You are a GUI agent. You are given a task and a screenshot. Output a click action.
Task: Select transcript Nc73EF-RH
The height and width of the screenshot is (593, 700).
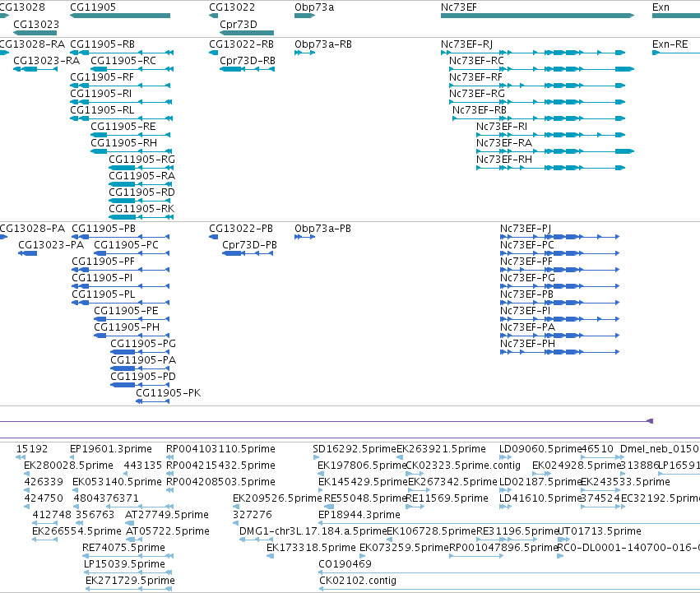click(x=551, y=168)
